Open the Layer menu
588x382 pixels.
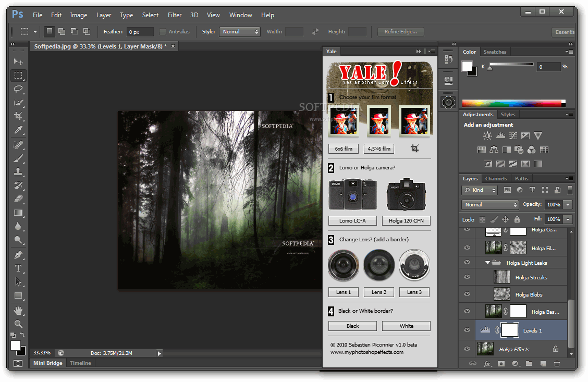(x=104, y=15)
